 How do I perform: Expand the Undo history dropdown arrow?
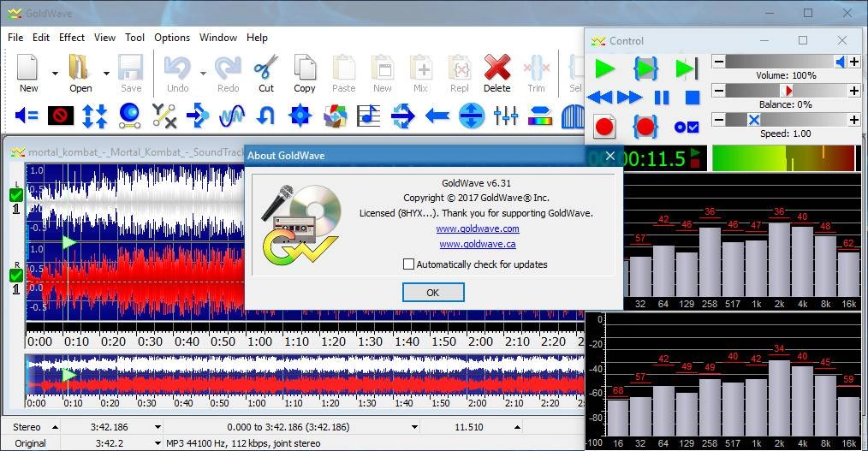point(203,73)
